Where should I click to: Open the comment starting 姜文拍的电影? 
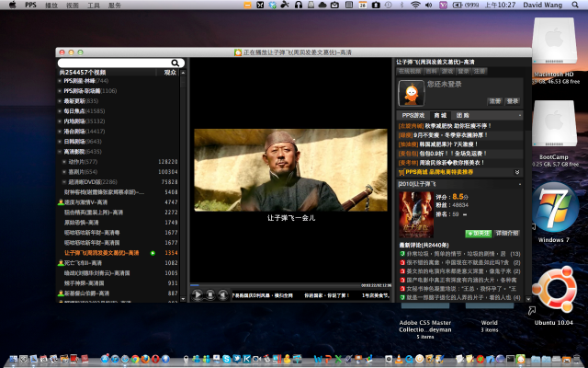[x=459, y=271]
